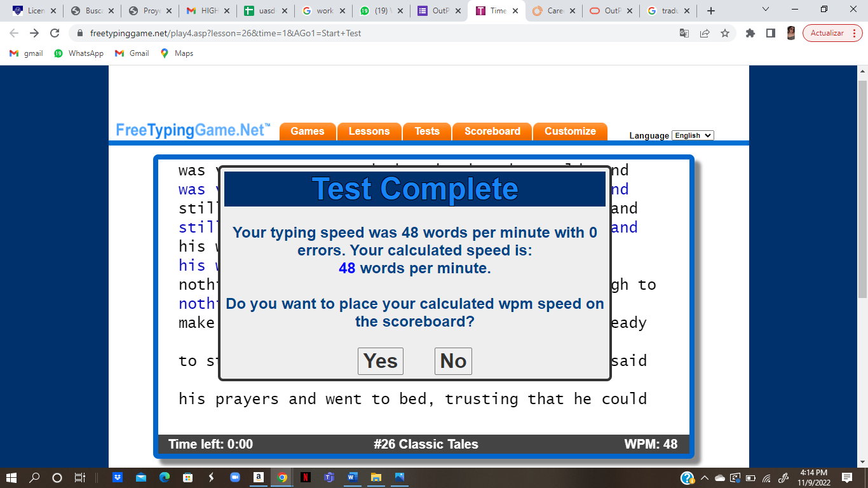
Task: Open the Windows Start menu
Action: click(12, 477)
